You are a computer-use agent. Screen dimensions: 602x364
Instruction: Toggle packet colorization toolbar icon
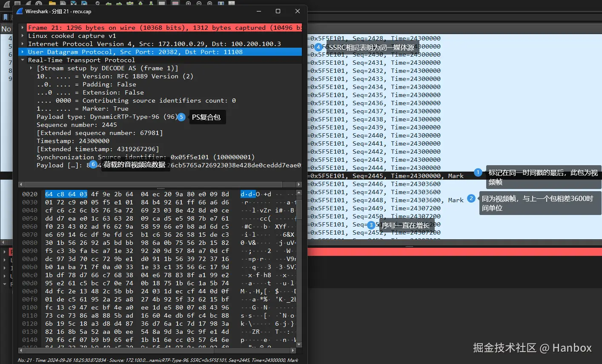point(175,3)
